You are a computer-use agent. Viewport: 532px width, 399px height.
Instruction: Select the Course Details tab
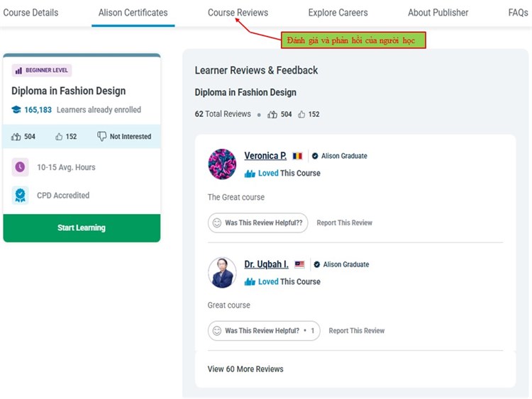[31, 13]
